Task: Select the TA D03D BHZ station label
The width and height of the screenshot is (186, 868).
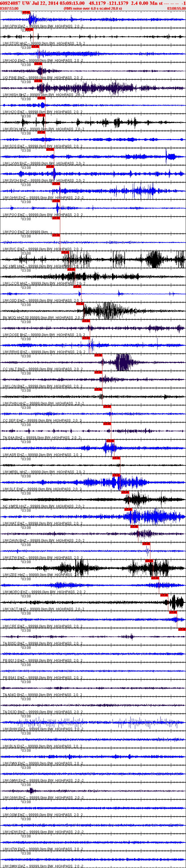Action: [43, 713]
